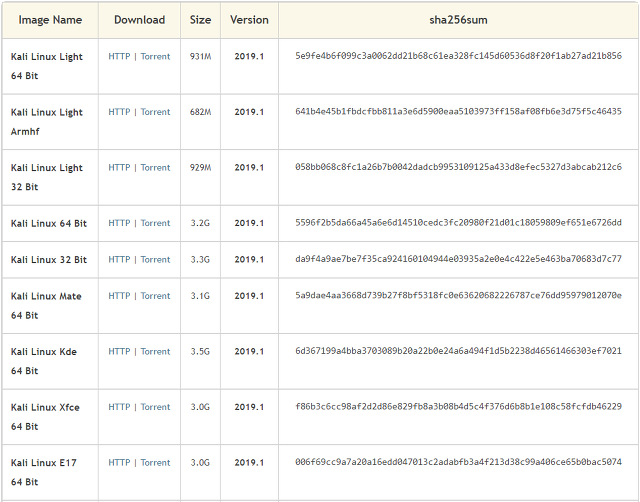Click 2019.1 version in Xfce 64 Bit row
Screen dimensions: 640x502
coord(249,407)
